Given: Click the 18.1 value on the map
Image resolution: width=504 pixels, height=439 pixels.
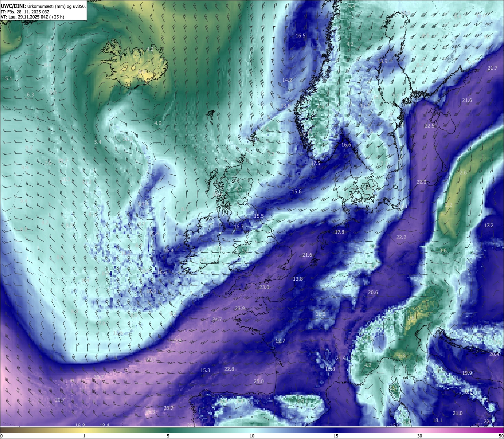Looking at the screenshot, I should [437, 420].
